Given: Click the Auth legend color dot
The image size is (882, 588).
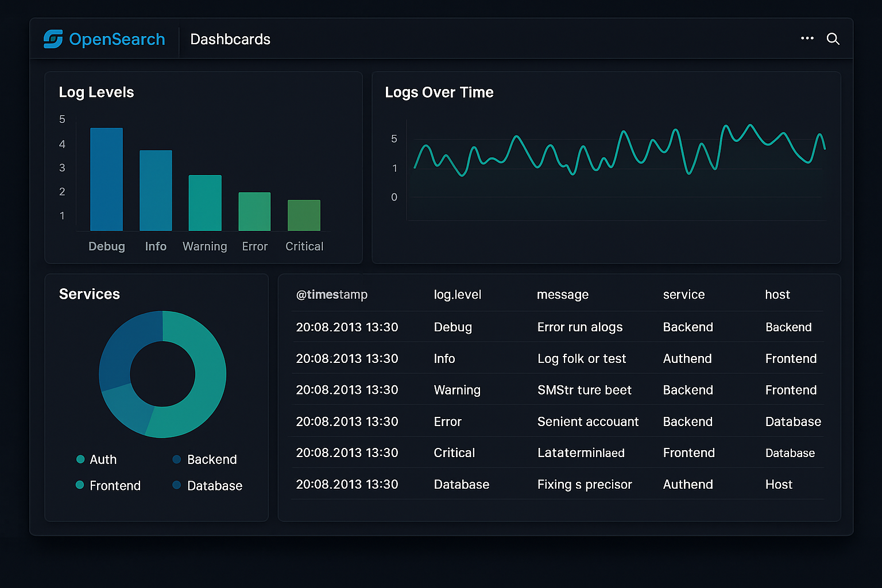Looking at the screenshot, I should tap(80, 459).
